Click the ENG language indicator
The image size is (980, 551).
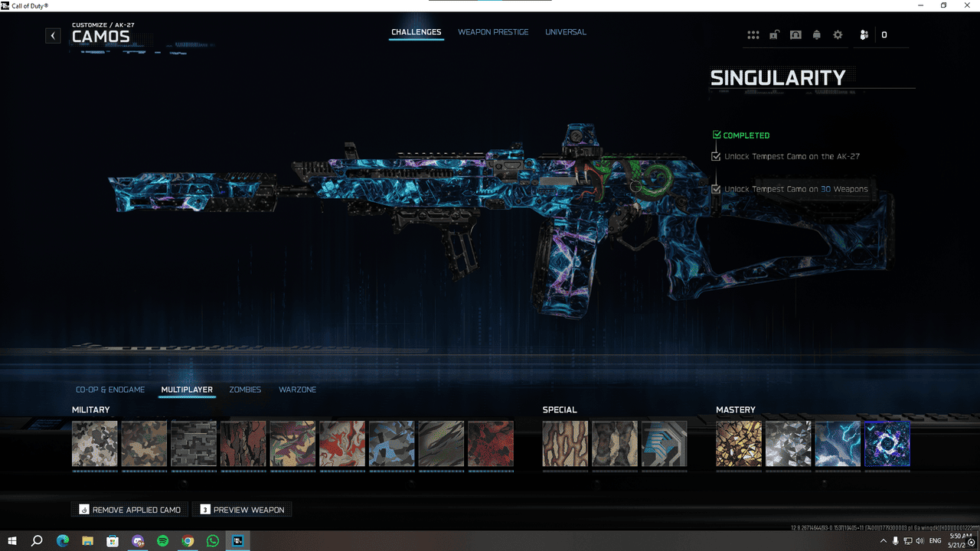pyautogui.click(x=935, y=541)
